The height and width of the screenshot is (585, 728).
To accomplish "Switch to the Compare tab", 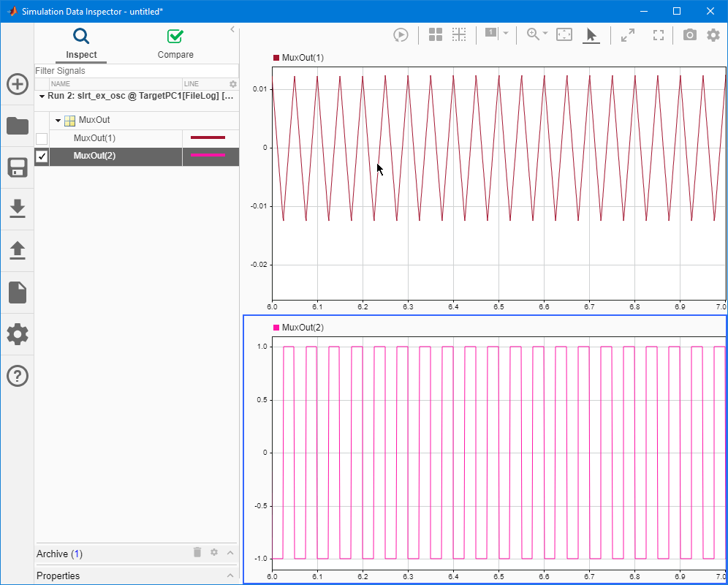I will (175, 44).
